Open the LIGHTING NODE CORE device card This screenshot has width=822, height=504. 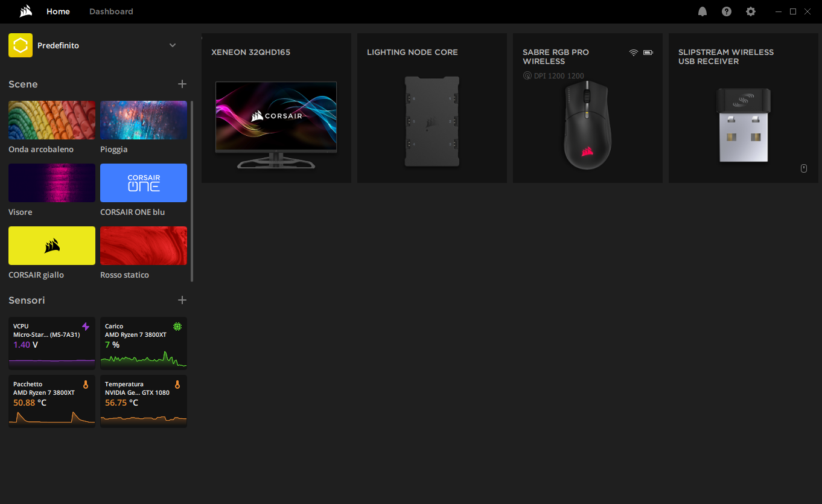[x=432, y=108]
